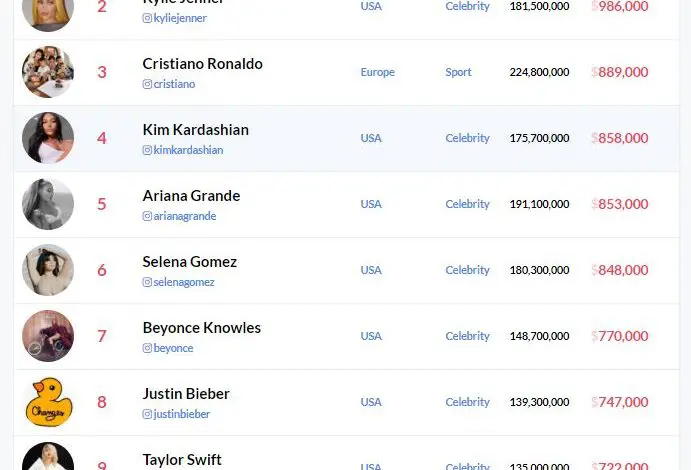Click the Instagram icon beside justinbieber handle
This screenshot has width=691, height=470.
147,414
